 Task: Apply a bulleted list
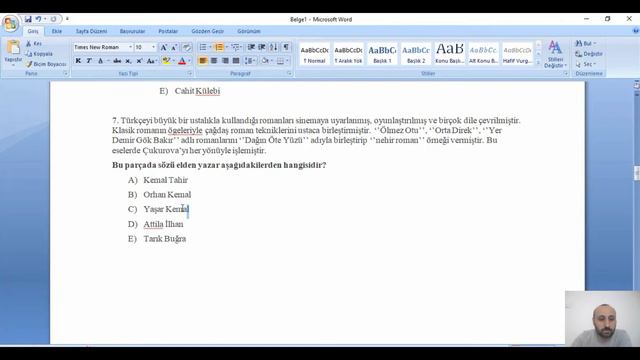pyautogui.click(x=203, y=47)
